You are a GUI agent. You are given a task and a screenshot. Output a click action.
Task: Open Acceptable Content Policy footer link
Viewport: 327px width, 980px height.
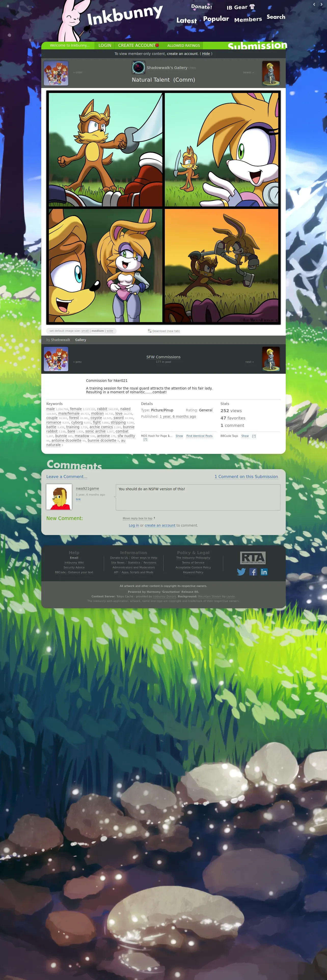pos(193,567)
